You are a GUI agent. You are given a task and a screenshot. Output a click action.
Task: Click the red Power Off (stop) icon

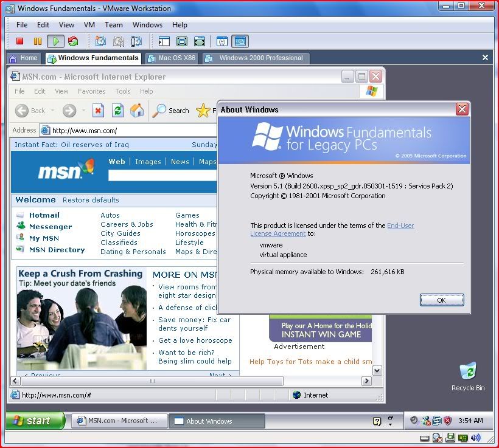tap(19, 41)
